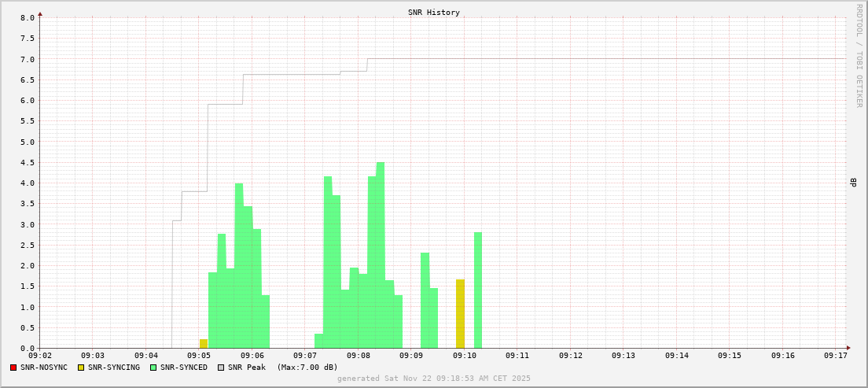Click the 09:17 time axis label

tap(835, 356)
